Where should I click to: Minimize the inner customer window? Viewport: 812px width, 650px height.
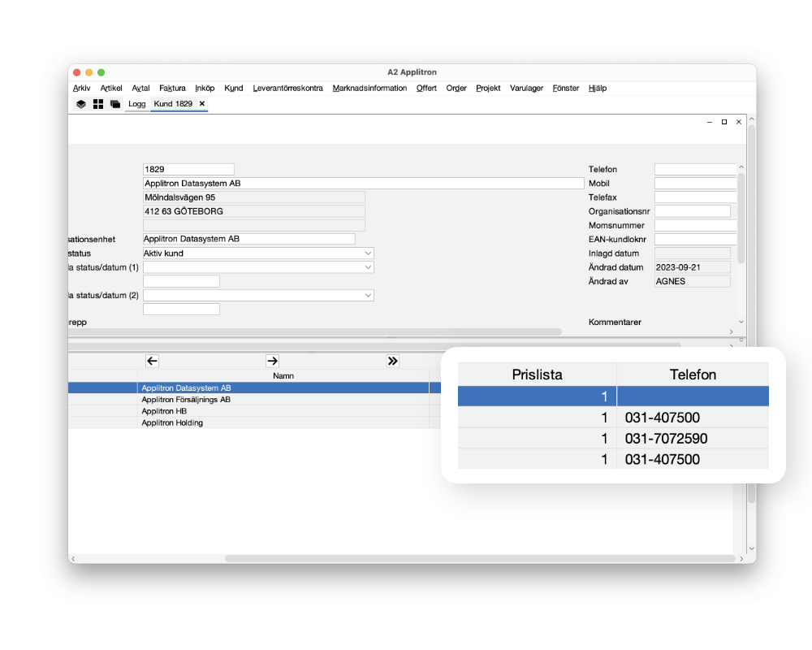(x=710, y=122)
